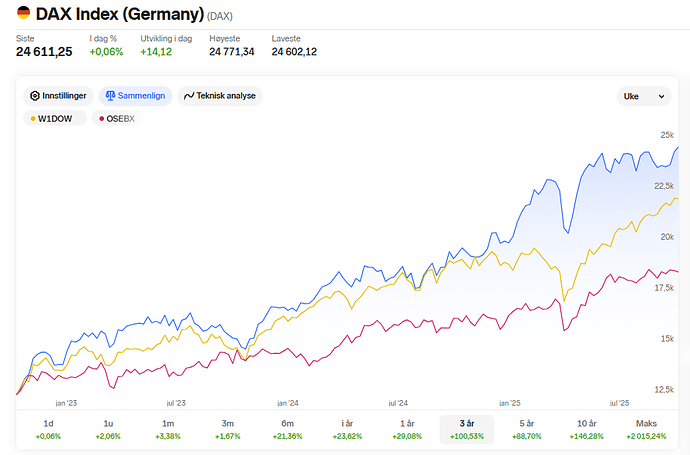Show the 10 år period
This screenshot has width=690, height=455.
(586, 429)
